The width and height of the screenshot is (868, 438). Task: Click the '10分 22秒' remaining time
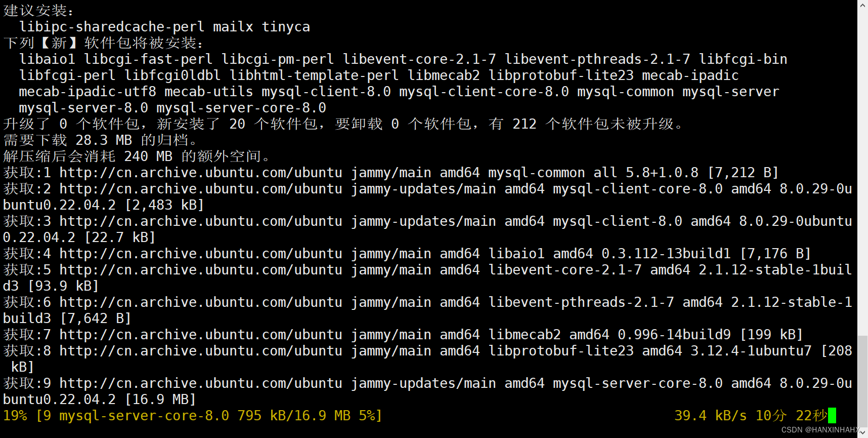tap(792, 416)
